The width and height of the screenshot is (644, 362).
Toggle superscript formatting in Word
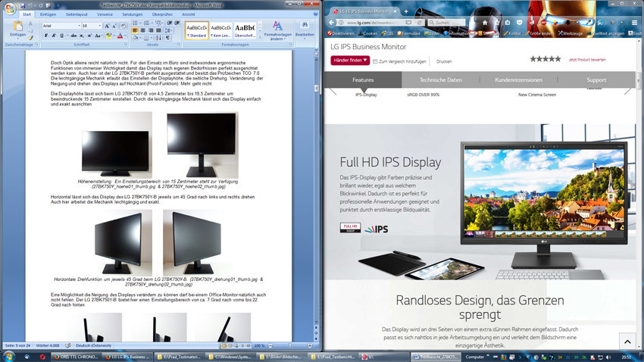click(89, 36)
